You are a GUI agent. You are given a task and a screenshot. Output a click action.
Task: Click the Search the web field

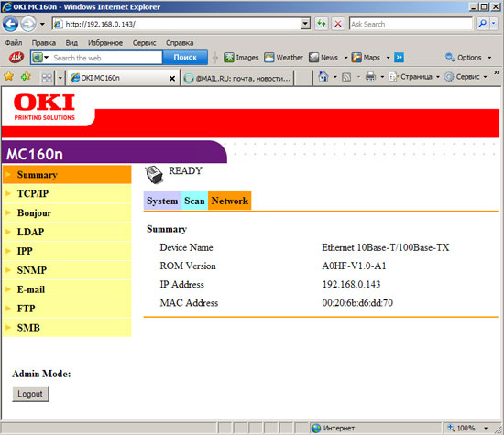click(106, 58)
